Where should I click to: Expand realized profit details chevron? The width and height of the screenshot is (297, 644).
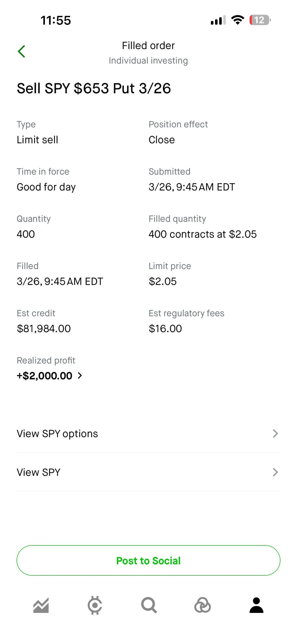[x=80, y=376]
